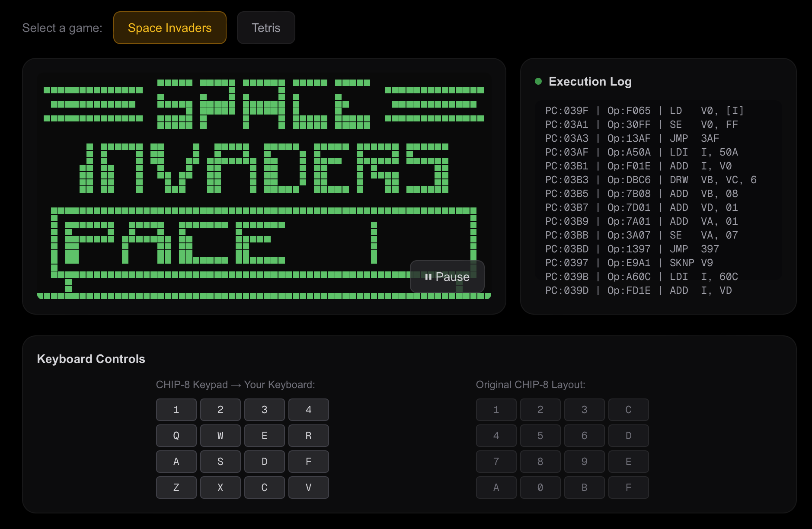812x529 pixels.
Task: Click the 0 key in original CHIP-8 layout
Action: 540,488
